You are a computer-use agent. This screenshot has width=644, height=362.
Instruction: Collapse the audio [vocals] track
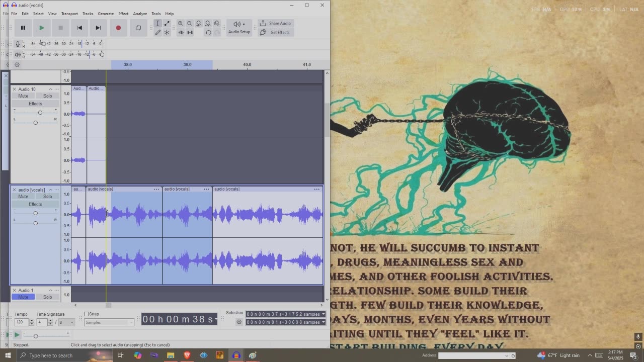[50, 190]
